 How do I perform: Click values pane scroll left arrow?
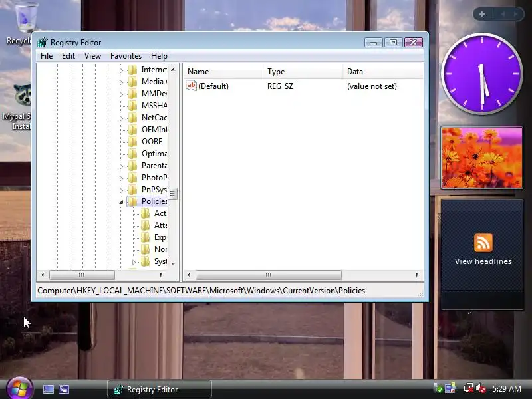[x=189, y=275]
